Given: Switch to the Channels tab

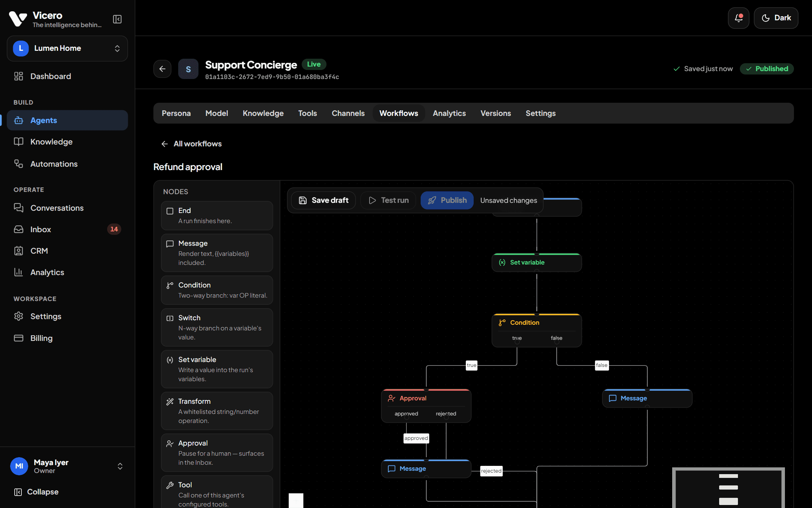Looking at the screenshot, I should [x=348, y=113].
